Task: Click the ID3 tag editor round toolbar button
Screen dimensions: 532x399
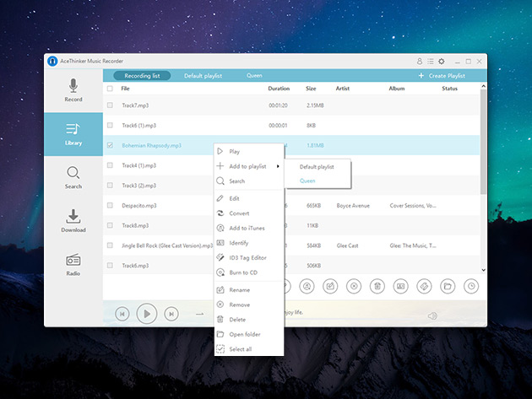Action: 424,286
